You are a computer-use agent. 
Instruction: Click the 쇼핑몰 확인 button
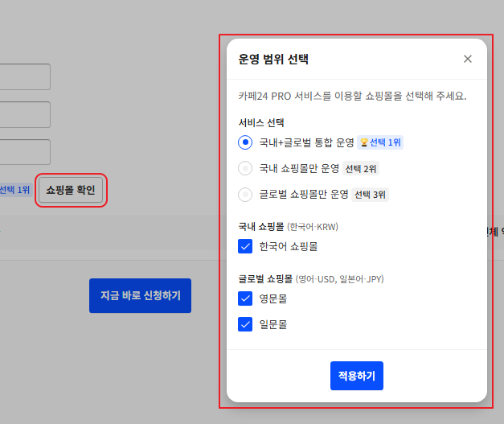[71, 190]
